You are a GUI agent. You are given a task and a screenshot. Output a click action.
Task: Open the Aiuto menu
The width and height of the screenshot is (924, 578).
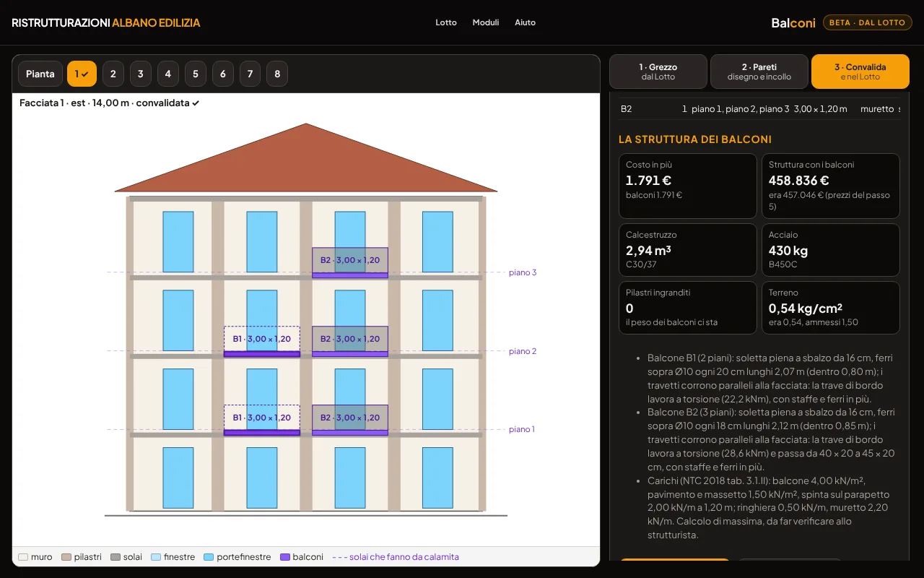525,22
